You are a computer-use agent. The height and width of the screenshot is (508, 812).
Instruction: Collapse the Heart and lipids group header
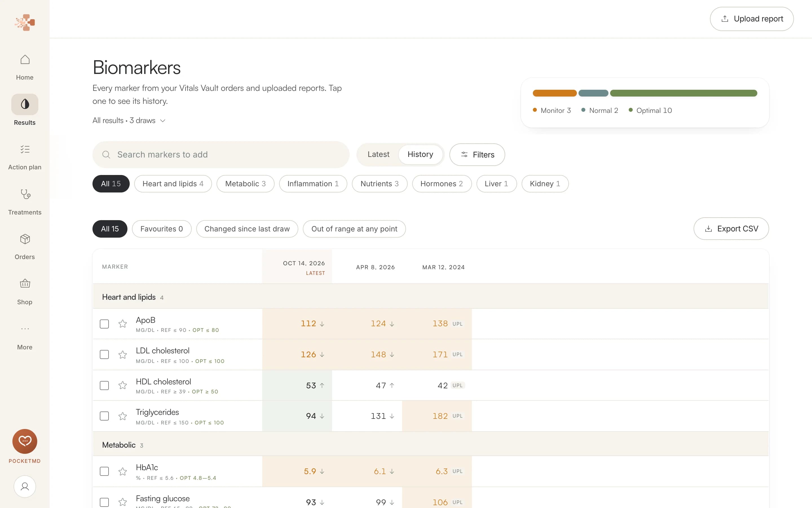point(431,297)
